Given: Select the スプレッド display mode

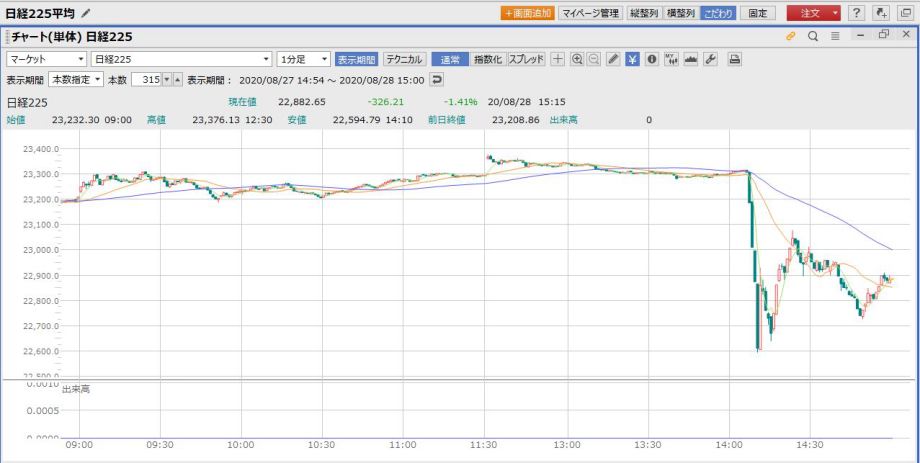Looking at the screenshot, I should [x=526, y=59].
